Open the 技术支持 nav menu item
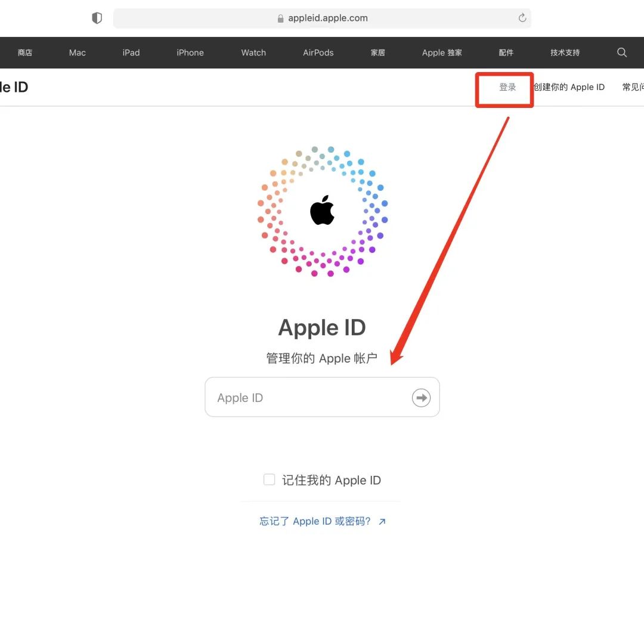The image size is (644, 644). [x=565, y=52]
